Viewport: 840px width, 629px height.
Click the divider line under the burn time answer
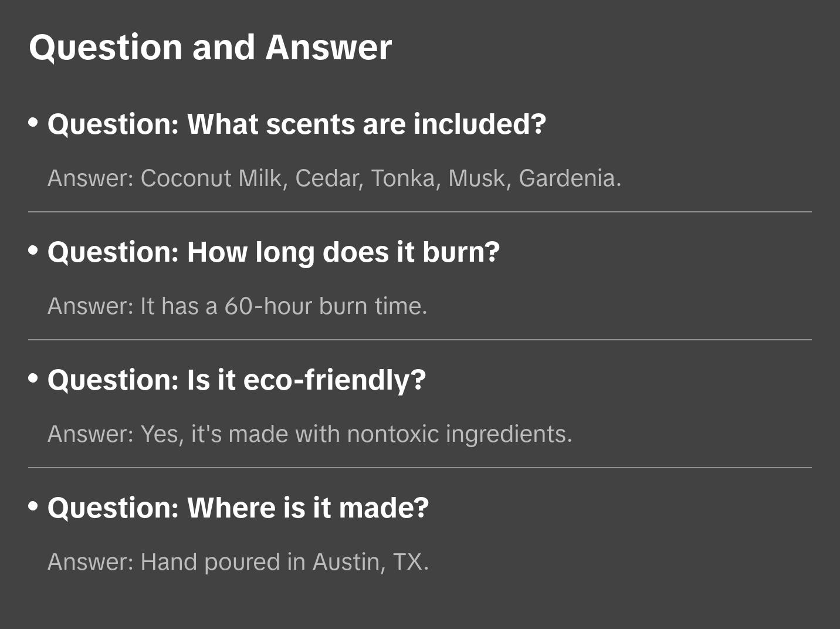click(x=419, y=340)
